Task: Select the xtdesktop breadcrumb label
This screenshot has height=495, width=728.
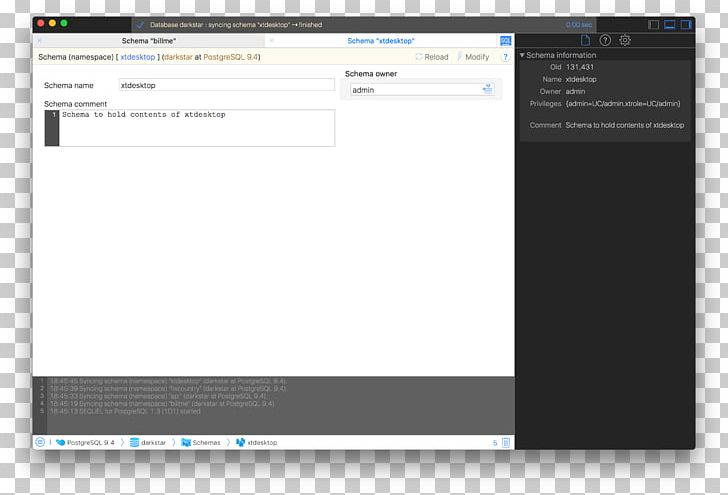Action: pos(262,443)
